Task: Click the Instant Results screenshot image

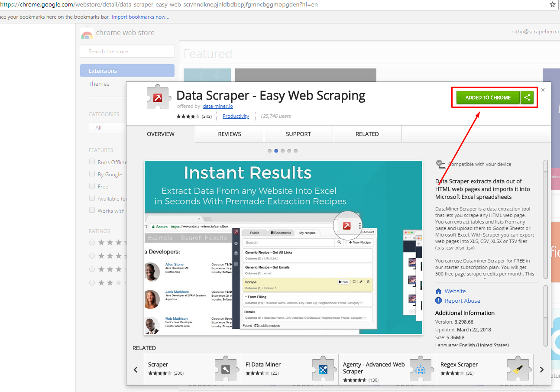Action: 283,247
